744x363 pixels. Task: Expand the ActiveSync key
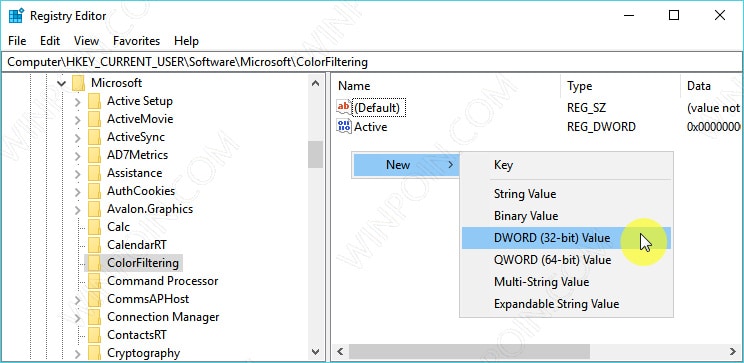[x=77, y=138]
